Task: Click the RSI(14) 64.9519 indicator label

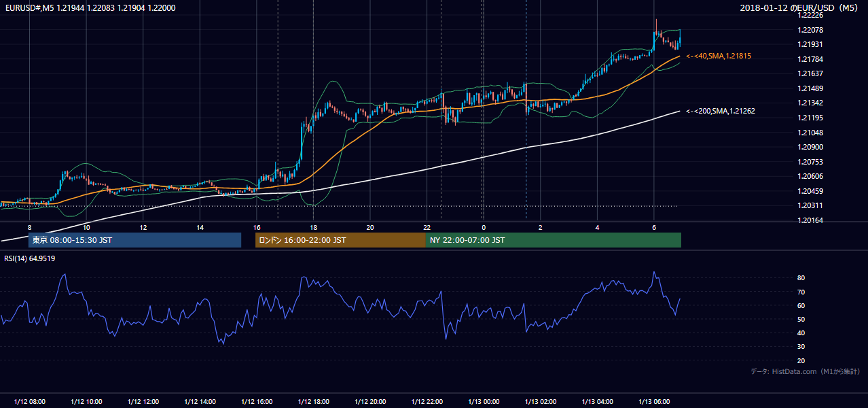Action: pyautogui.click(x=30, y=258)
